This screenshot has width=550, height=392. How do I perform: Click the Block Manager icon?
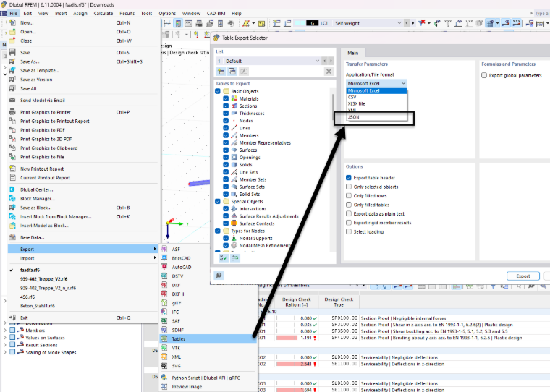tap(12, 198)
